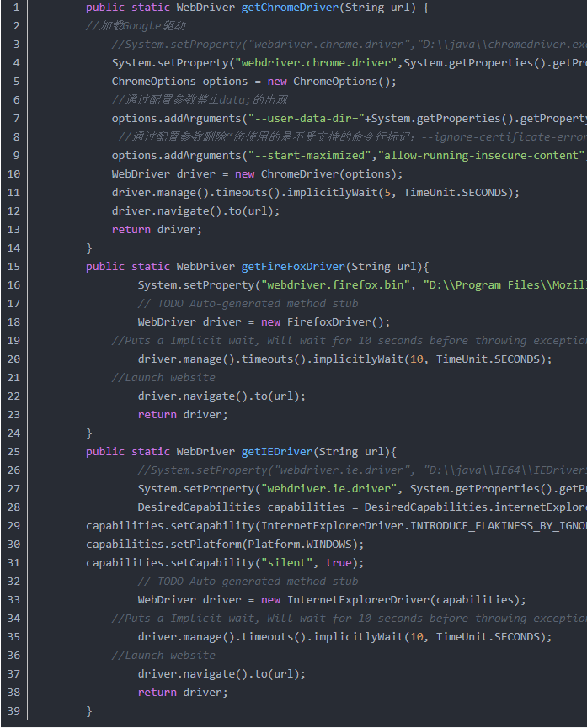This screenshot has width=587, height=728.
Task: Click the method name getChromeDriver
Action: [x=290, y=8]
